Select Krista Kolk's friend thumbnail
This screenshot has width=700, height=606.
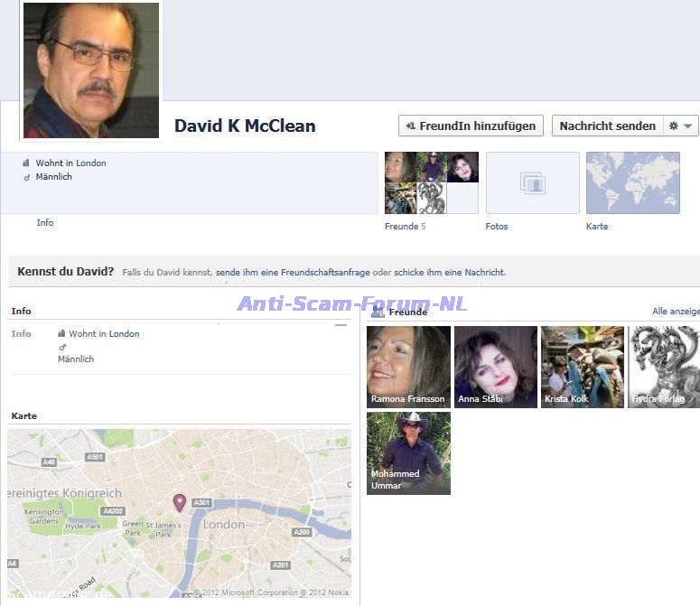click(582, 367)
